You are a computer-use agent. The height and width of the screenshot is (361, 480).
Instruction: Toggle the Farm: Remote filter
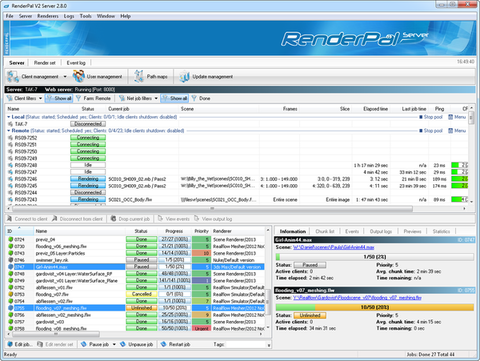coord(93,98)
